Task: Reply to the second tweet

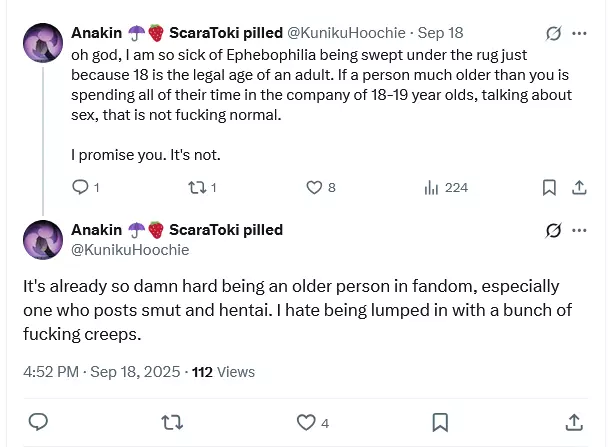Action: pyautogui.click(x=39, y=422)
